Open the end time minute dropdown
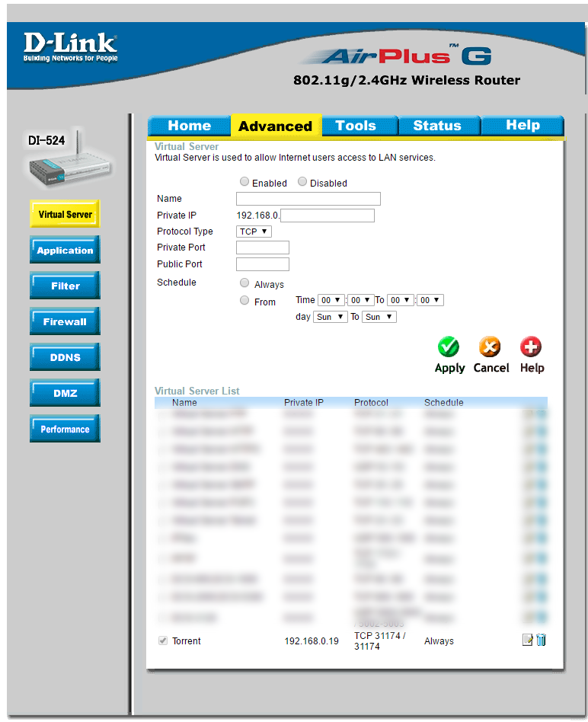 click(x=430, y=300)
